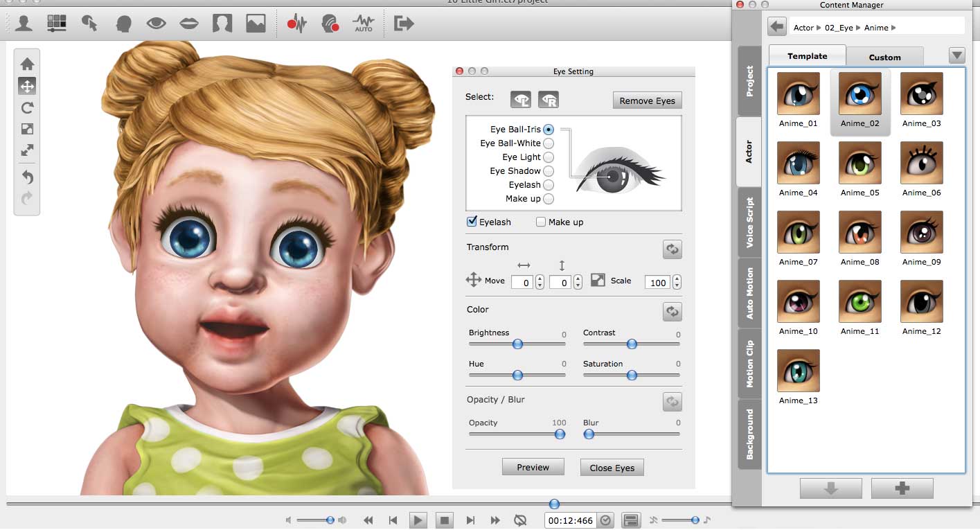Viewport: 980px width, 530px height.
Task: Select the Make up radio button
Action: click(x=549, y=199)
